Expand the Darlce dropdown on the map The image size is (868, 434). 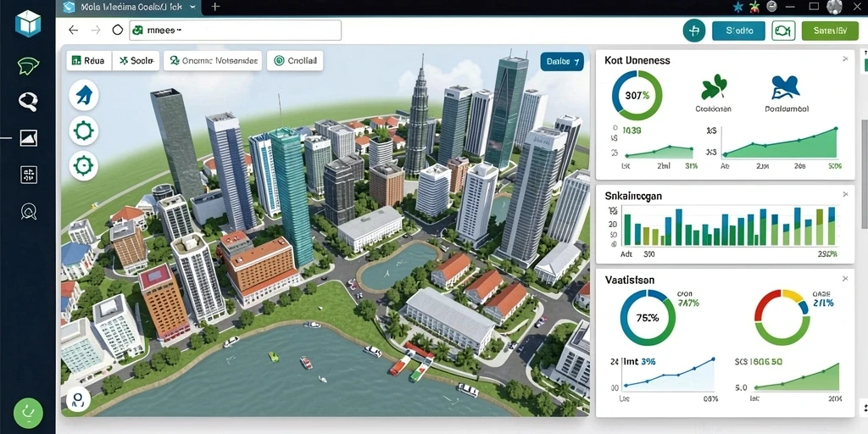(x=562, y=61)
